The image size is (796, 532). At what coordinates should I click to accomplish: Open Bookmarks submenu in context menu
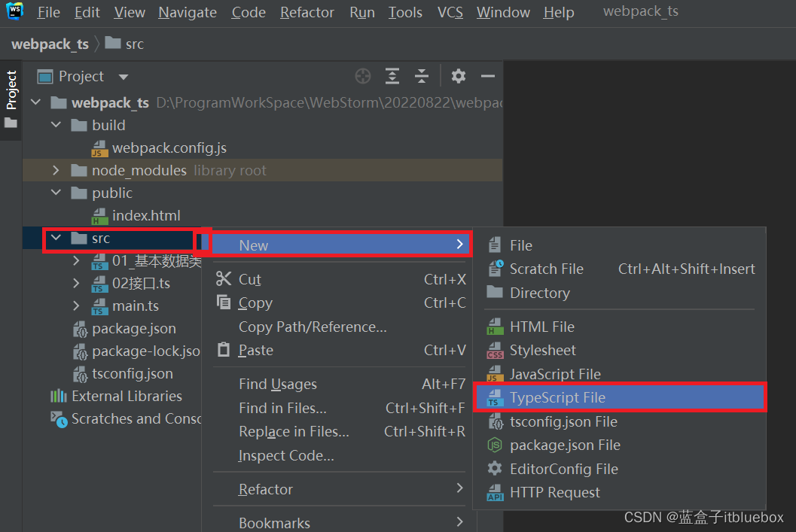[340, 522]
